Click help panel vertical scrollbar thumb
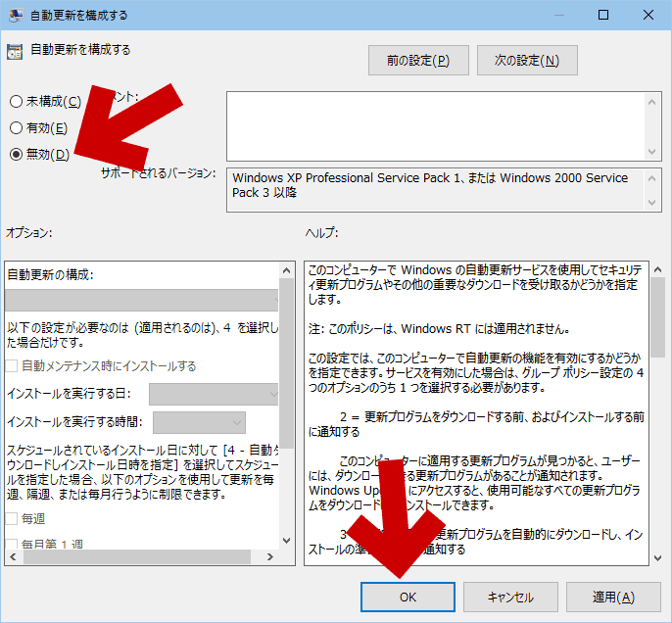 click(658, 317)
